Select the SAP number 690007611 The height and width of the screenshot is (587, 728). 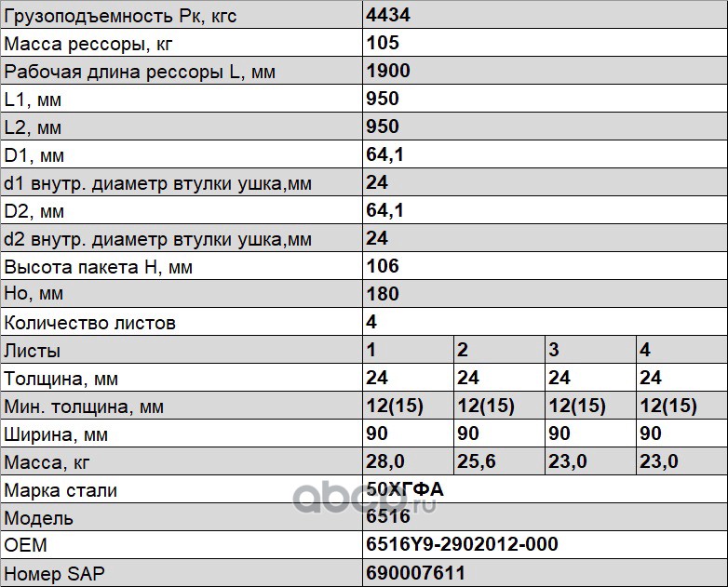click(x=415, y=573)
